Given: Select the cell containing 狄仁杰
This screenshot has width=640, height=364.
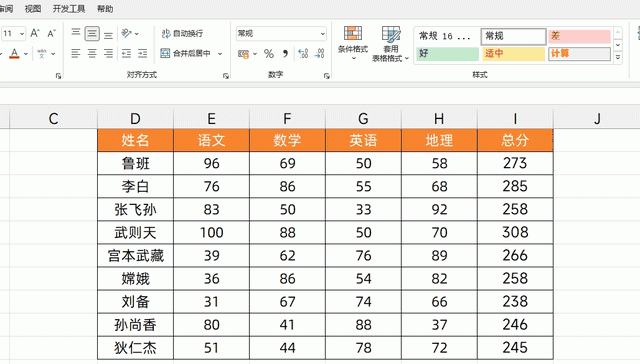Looking at the screenshot, I should pyautogui.click(x=136, y=348).
